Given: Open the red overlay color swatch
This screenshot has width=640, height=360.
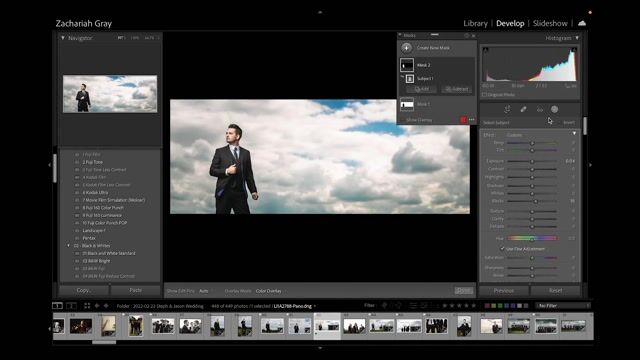Looking at the screenshot, I should [x=463, y=120].
